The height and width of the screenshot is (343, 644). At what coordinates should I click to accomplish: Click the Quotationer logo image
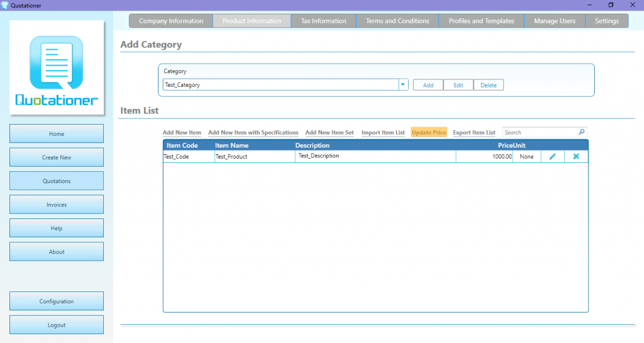pos(57,68)
